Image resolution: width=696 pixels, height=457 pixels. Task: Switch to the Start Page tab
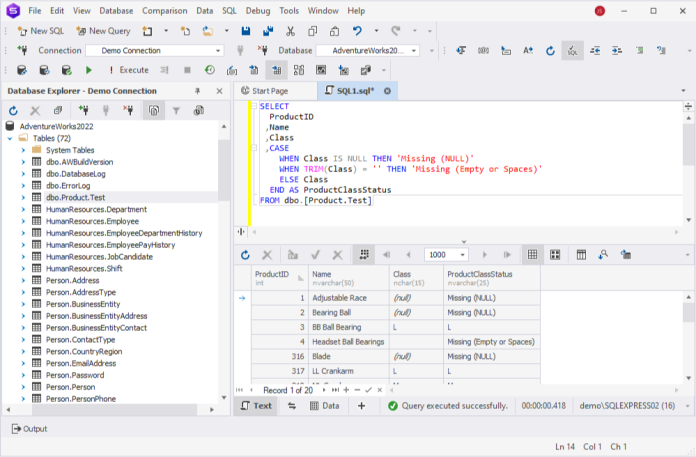coord(270,91)
